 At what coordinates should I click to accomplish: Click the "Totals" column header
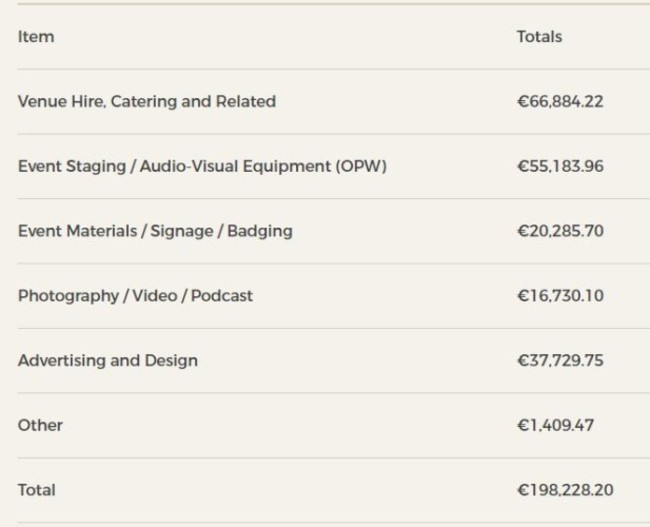pyautogui.click(x=539, y=37)
